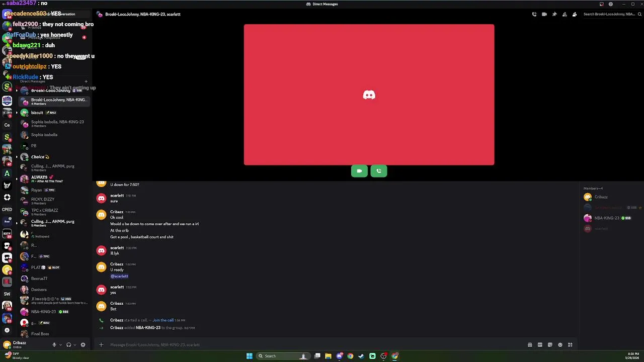Open Task View on the taskbar
Viewport: 644px width, 362px height.
[317, 356]
